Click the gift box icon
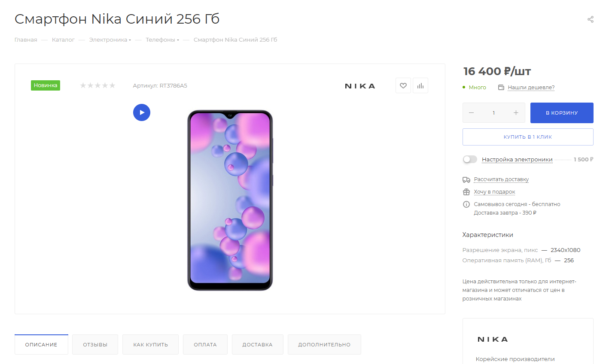The width and height of the screenshot is (609, 364). tap(466, 192)
